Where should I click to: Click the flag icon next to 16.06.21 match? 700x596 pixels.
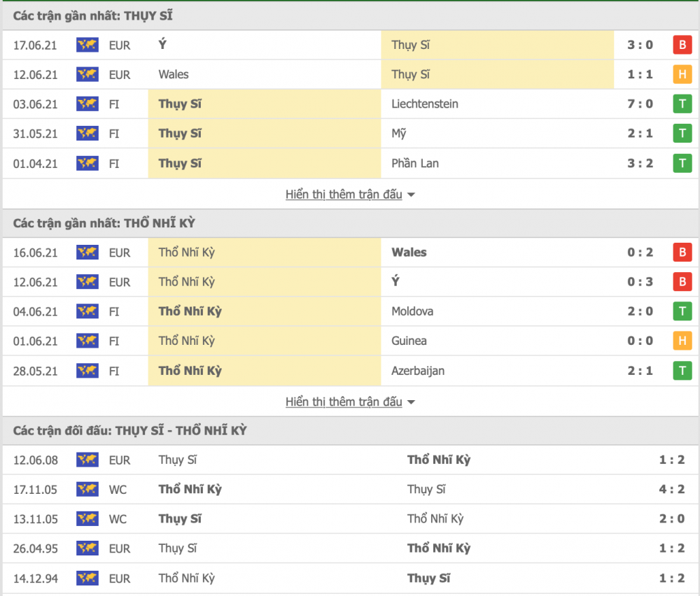tap(87, 253)
